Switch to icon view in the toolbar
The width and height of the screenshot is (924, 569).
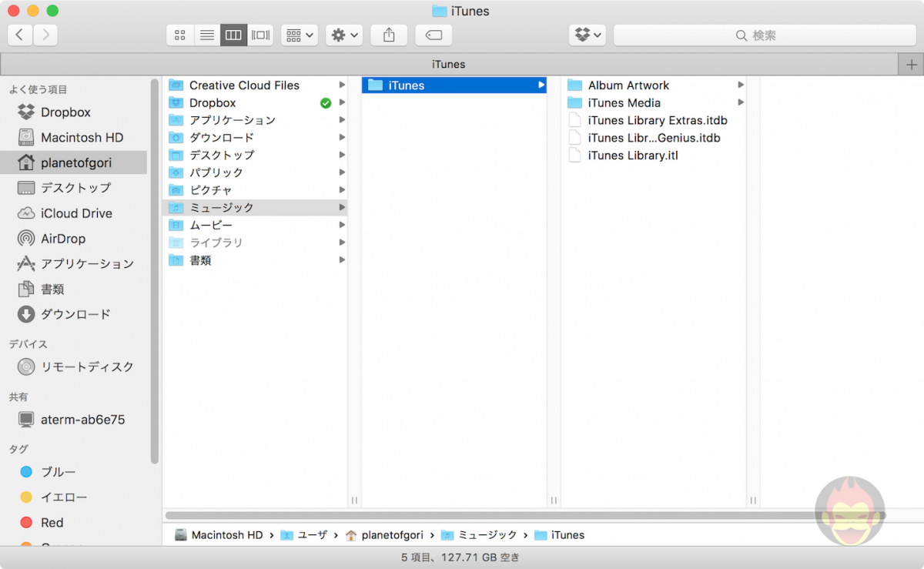[179, 35]
